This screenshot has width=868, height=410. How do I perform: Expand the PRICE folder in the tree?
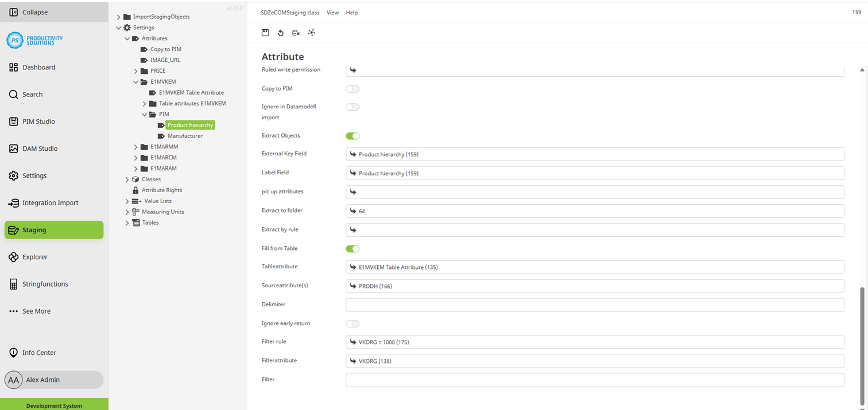(135, 71)
